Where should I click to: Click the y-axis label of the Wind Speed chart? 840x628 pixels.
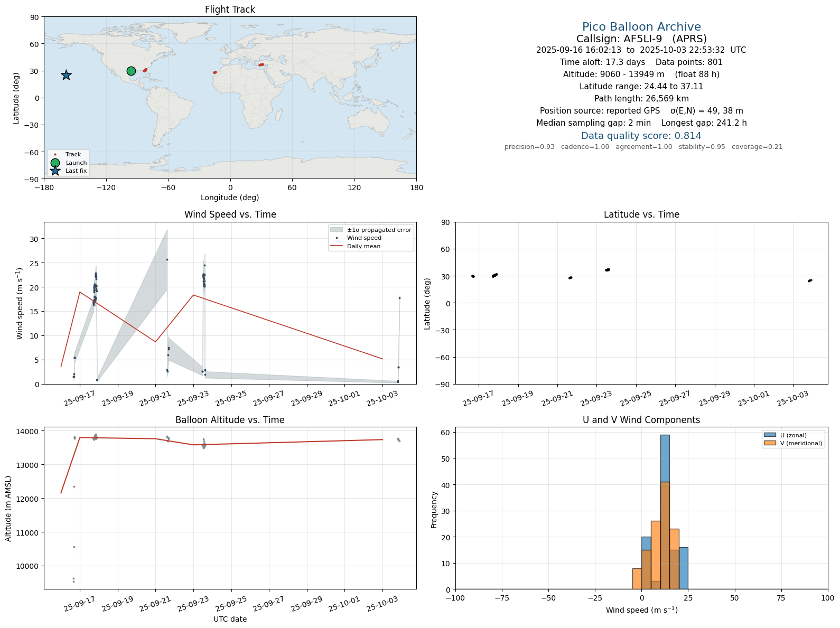[20, 303]
